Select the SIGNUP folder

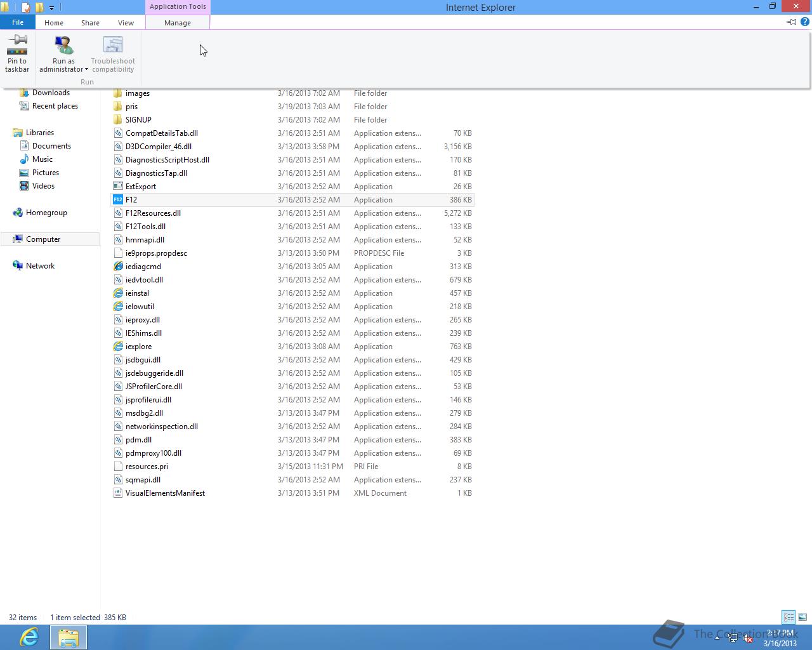click(x=292, y=120)
